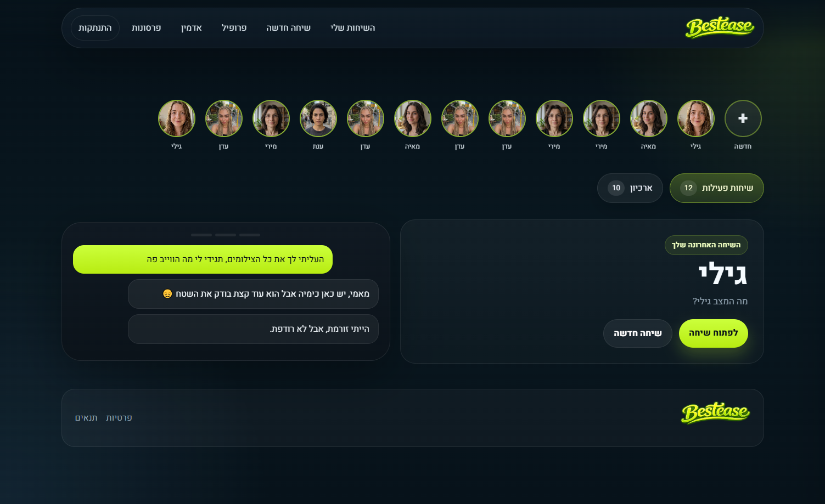Open the פרופיל navigation item
This screenshot has width=825, height=504.
pyautogui.click(x=234, y=28)
